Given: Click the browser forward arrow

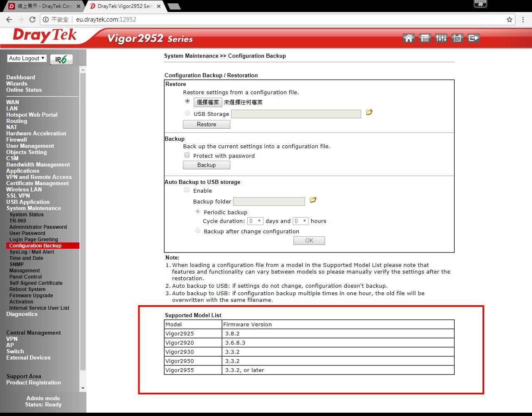Looking at the screenshot, I should pyautogui.click(x=21, y=20).
